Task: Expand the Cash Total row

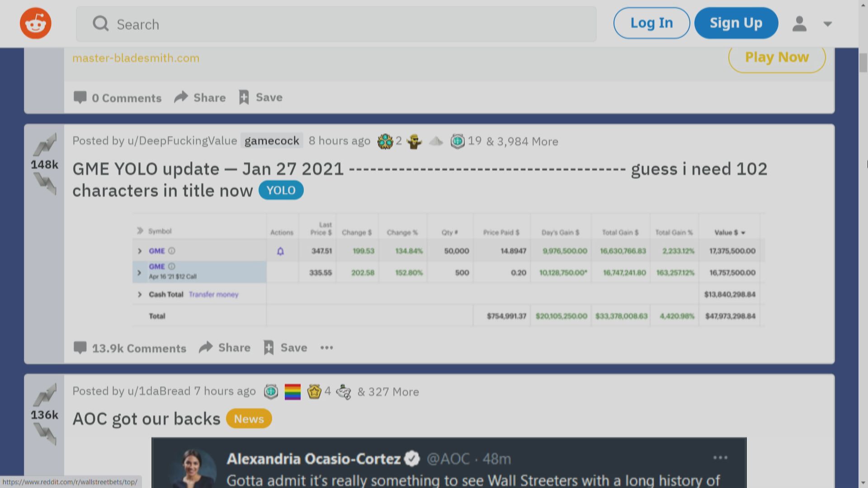Action: 140,294
